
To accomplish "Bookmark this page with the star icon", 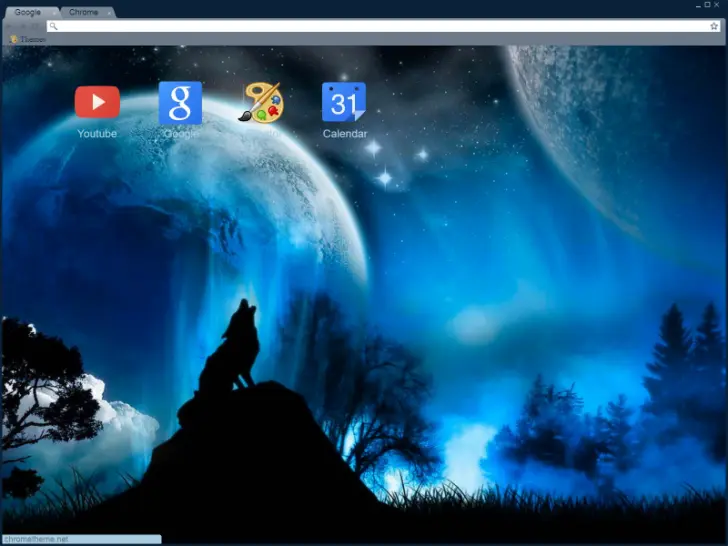I will pyautogui.click(x=714, y=26).
